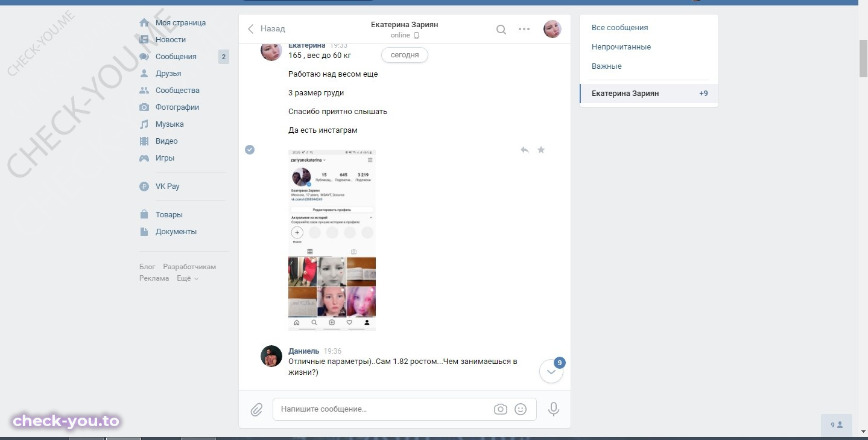Open the Разработчикам footer link
Image resolution: width=868 pixels, height=440 pixels.
189,267
